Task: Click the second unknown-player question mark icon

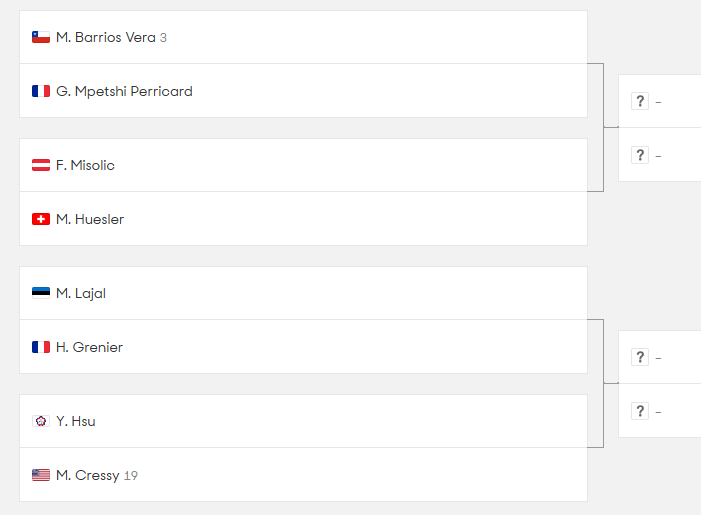Action: pyautogui.click(x=640, y=155)
